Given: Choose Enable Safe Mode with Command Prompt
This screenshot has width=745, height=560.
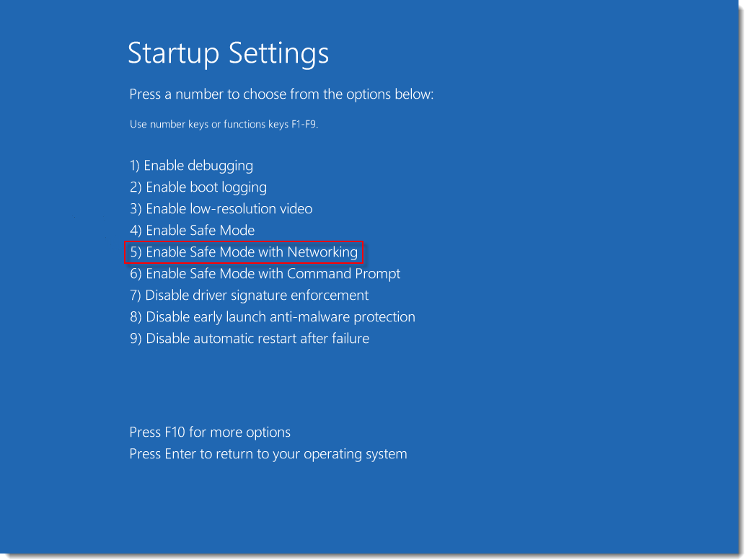Looking at the screenshot, I should coord(265,274).
